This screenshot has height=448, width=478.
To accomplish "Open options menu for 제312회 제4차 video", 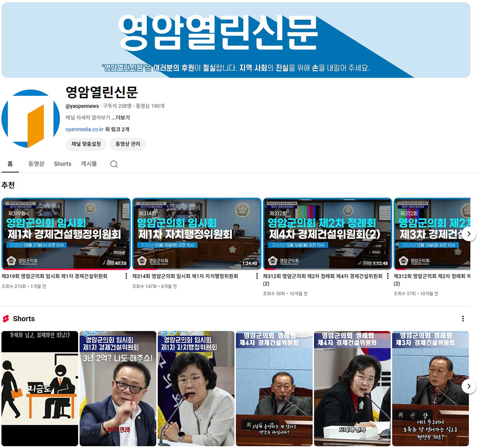I will click(x=388, y=276).
